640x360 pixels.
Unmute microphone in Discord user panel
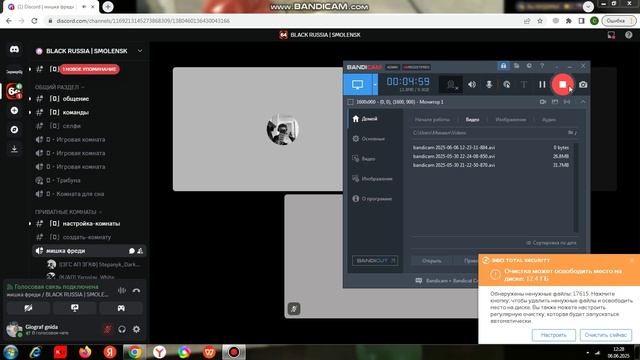point(108,329)
